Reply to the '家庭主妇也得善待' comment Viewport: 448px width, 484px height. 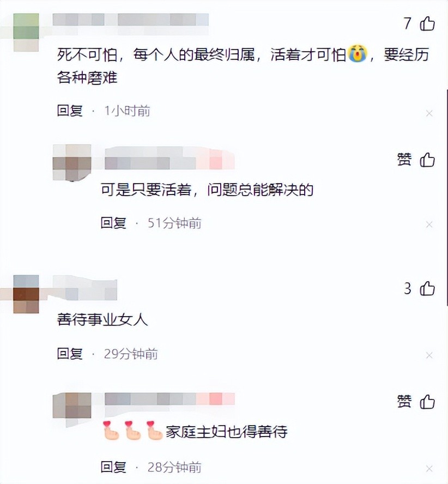click(113, 467)
